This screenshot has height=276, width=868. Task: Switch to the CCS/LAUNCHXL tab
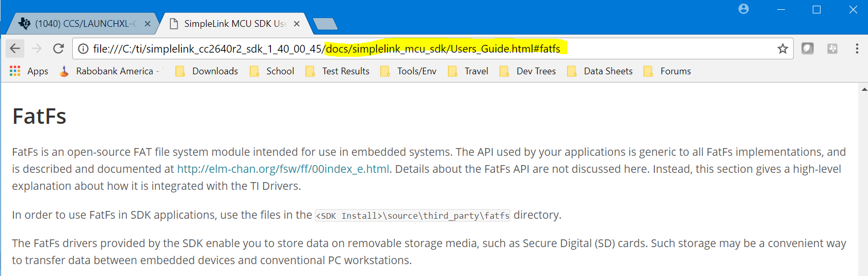click(x=83, y=24)
